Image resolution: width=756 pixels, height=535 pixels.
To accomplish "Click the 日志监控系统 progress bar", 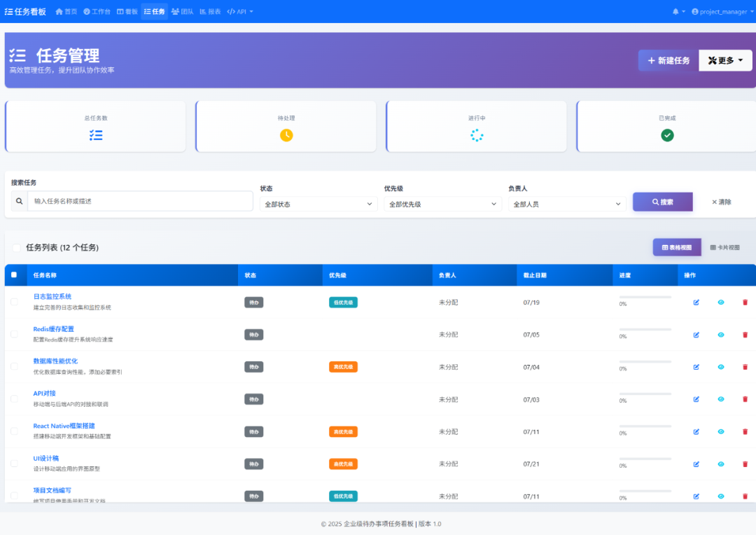I will [645, 297].
